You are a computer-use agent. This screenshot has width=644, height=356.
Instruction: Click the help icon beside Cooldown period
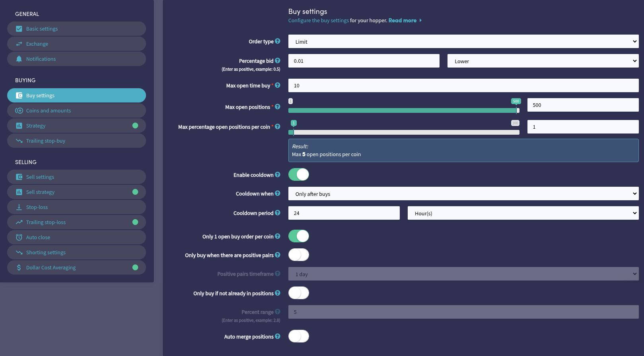click(x=278, y=213)
